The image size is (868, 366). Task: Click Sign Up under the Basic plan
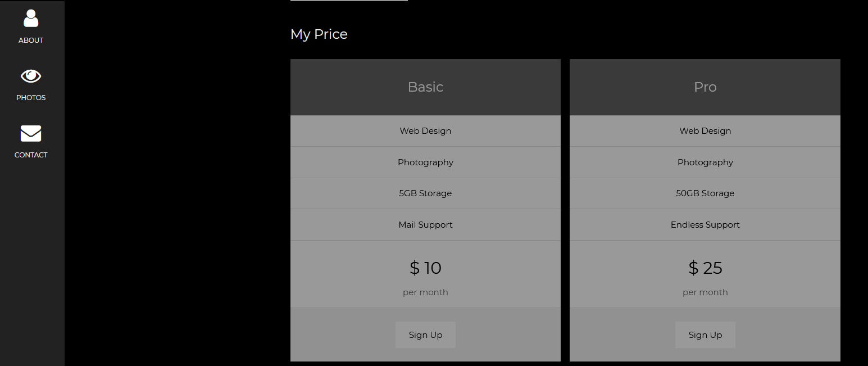click(x=425, y=335)
